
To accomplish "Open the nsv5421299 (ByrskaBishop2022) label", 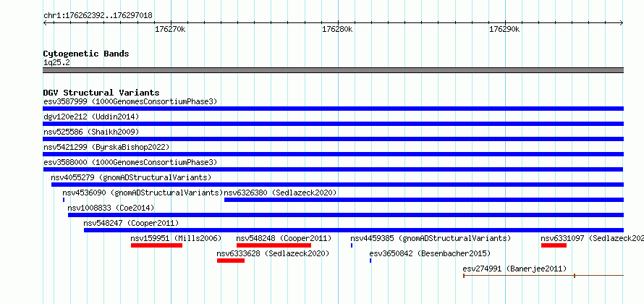I will (x=106, y=147).
